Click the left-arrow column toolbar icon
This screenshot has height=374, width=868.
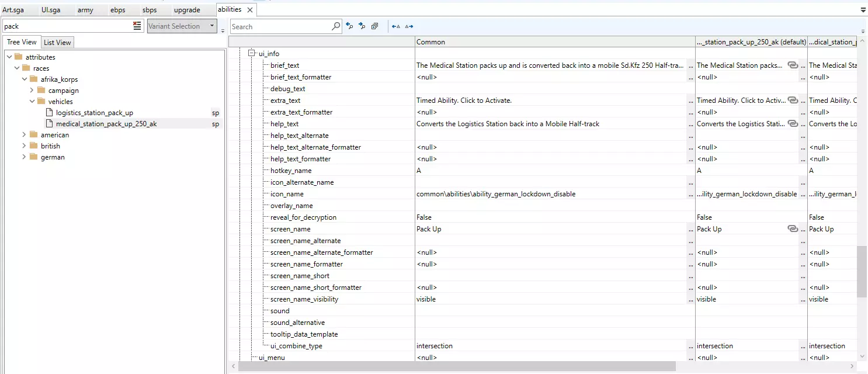point(396,26)
